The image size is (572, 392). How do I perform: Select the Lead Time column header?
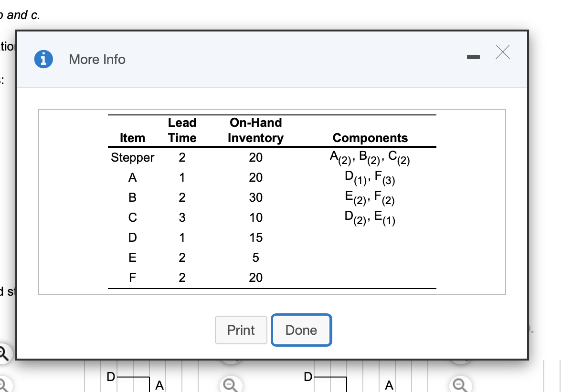pyautogui.click(x=182, y=130)
